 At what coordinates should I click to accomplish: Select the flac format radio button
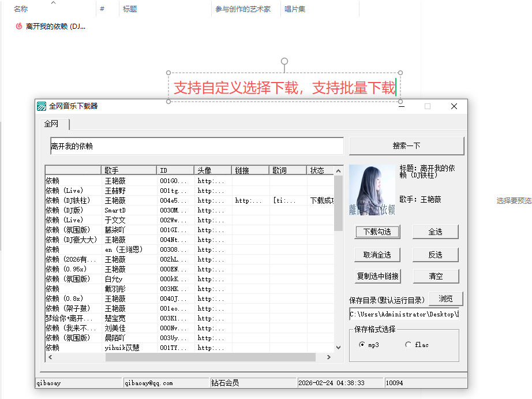point(408,345)
